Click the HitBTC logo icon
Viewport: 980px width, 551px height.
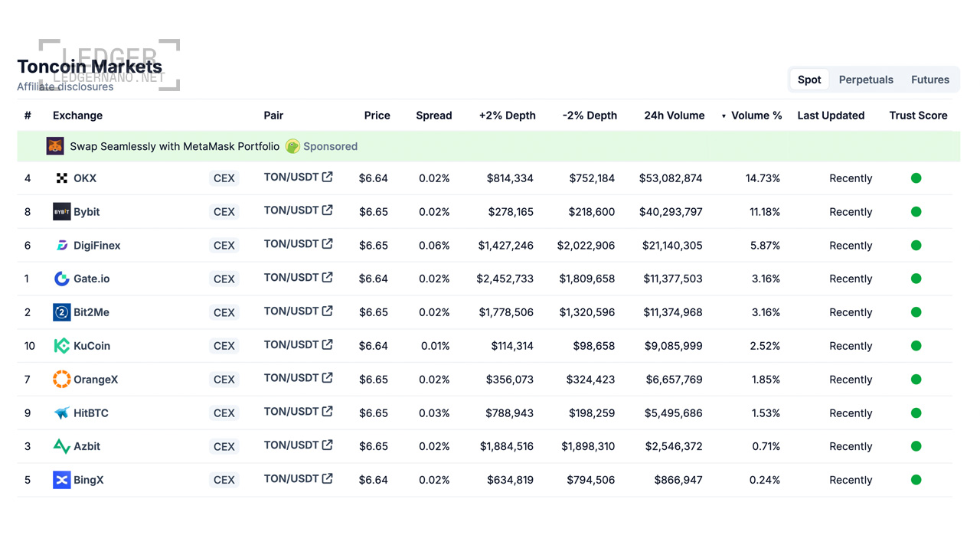point(62,413)
